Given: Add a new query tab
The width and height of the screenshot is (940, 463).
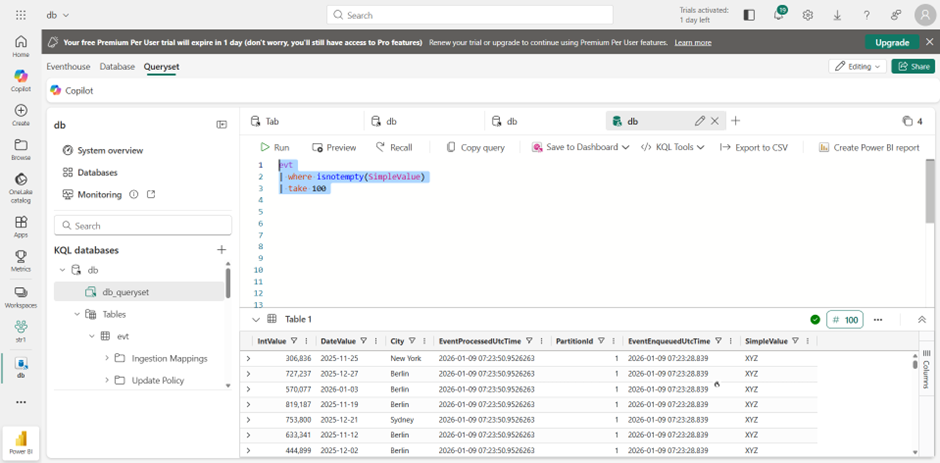Looking at the screenshot, I should (x=736, y=121).
